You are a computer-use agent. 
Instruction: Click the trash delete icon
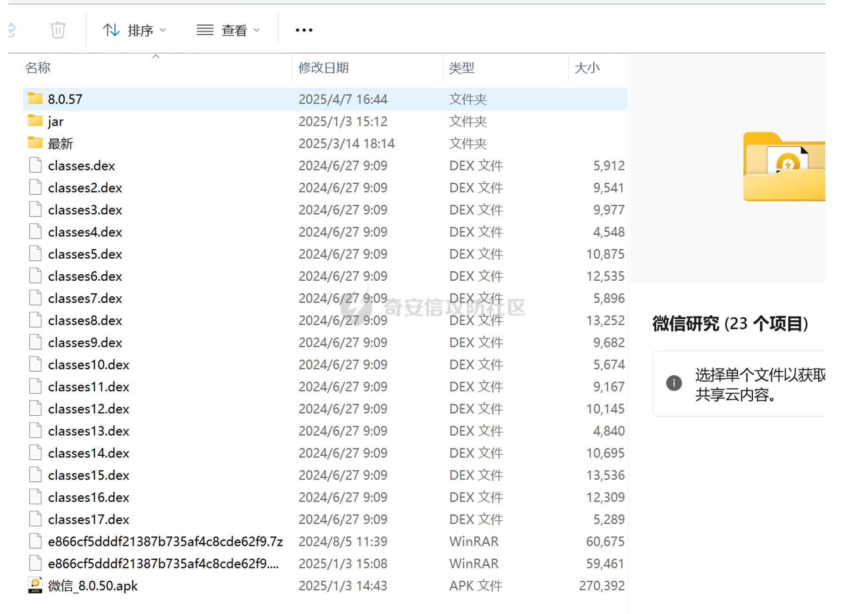[x=58, y=30]
